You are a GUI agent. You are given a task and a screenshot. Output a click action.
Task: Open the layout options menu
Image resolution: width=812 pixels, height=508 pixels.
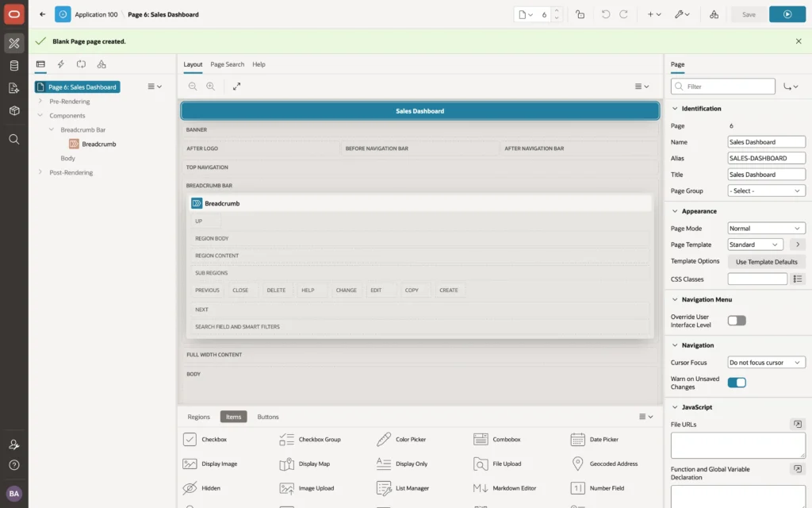(x=642, y=87)
